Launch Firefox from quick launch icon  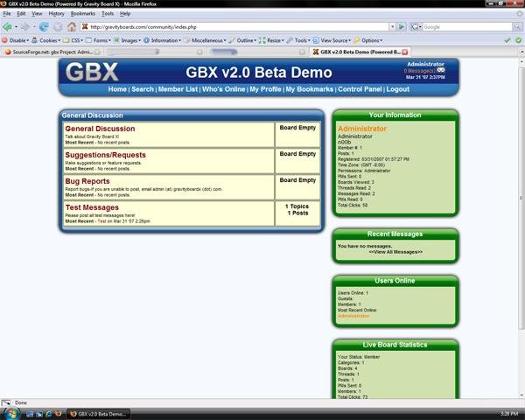pos(58,414)
